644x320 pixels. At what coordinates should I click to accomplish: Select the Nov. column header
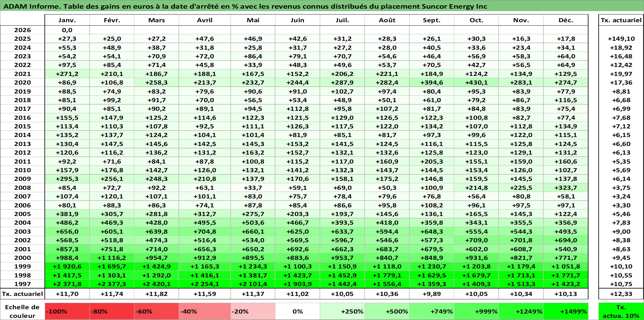(x=521, y=20)
